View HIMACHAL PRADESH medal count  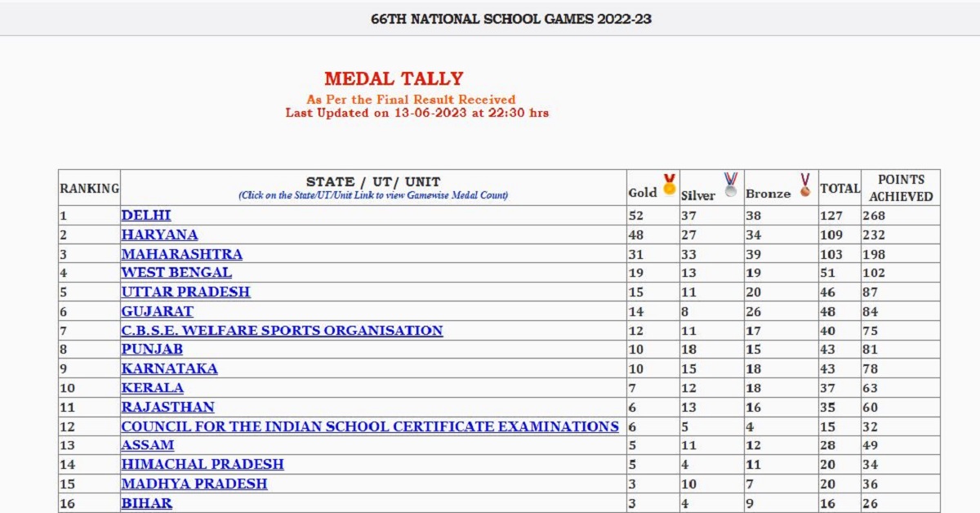(203, 465)
